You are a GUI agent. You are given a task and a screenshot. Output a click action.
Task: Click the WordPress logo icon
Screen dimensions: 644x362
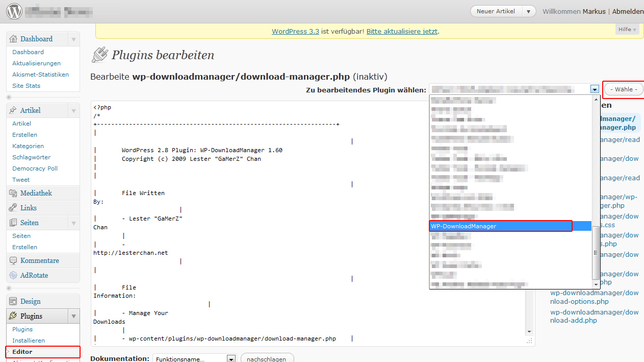tap(14, 11)
